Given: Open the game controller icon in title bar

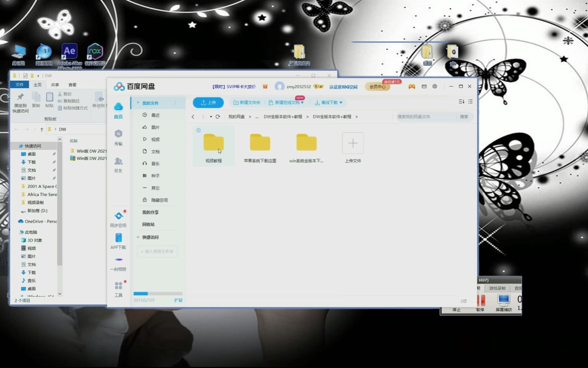Looking at the screenshot, I should click(x=412, y=87).
